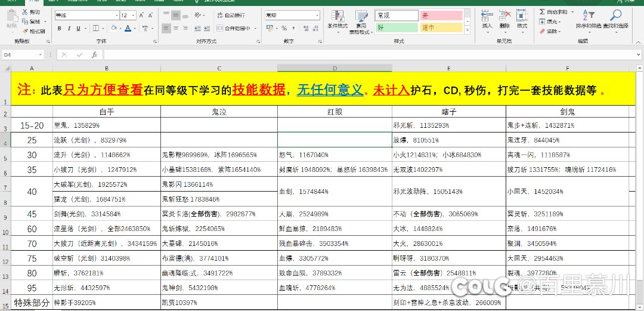Increase font size with larger A icon

141,16
